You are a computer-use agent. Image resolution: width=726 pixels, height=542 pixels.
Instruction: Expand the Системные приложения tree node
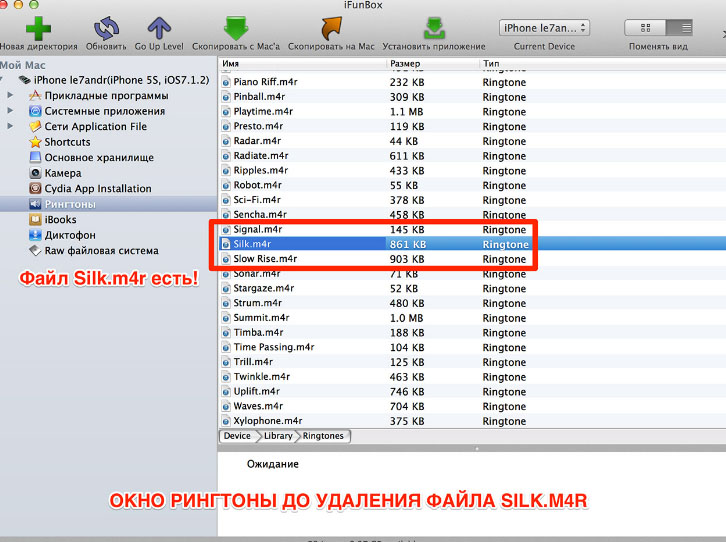[x=11, y=111]
